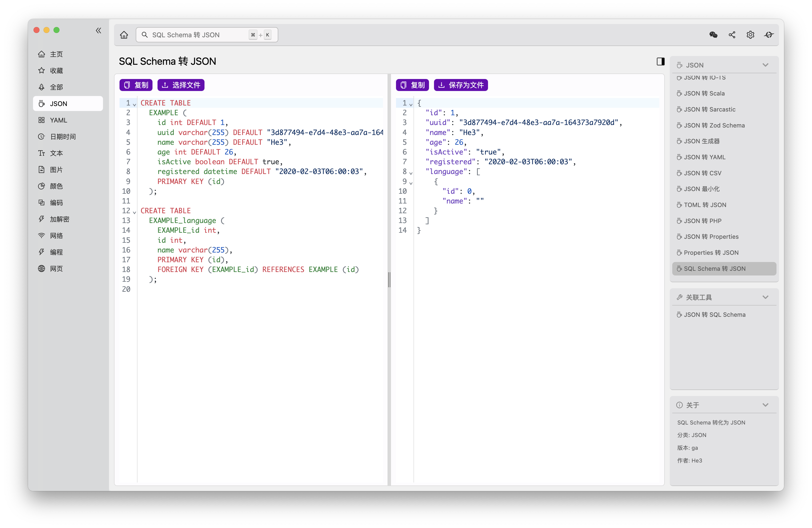The image size is (812, 528).
Task: Fold the language array at output line 8
Action: click(x=411, y=173)
